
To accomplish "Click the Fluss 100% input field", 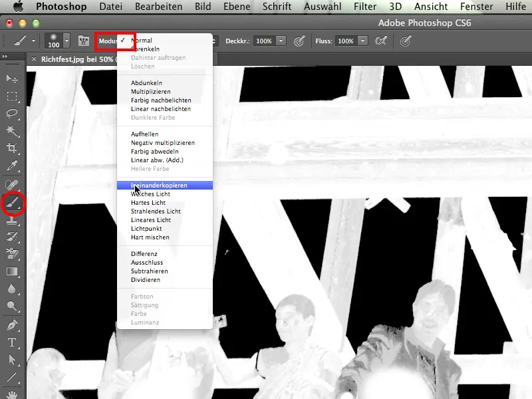I will [x=346, y=41].
